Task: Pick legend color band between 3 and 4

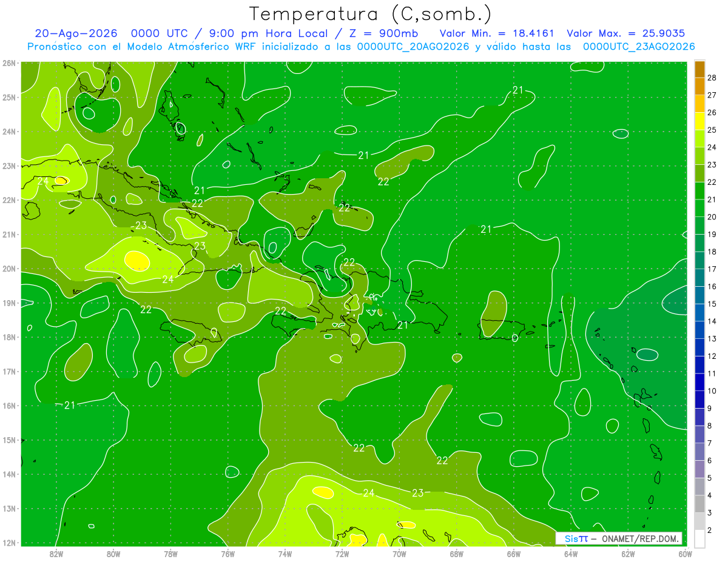Action: coord(699,504)
